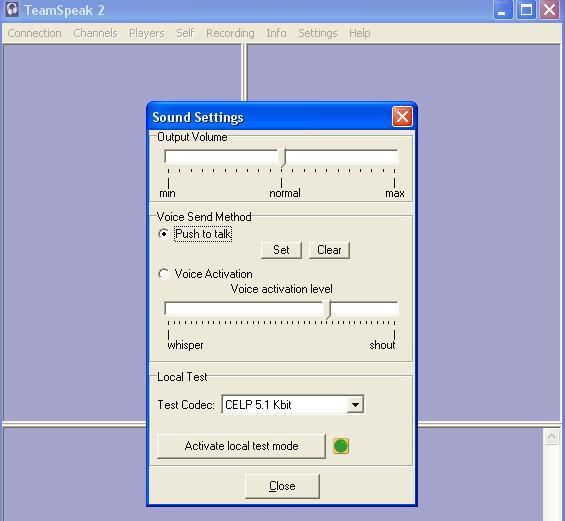Click the Voice activation level slider thumb

[x=328, y=310]
